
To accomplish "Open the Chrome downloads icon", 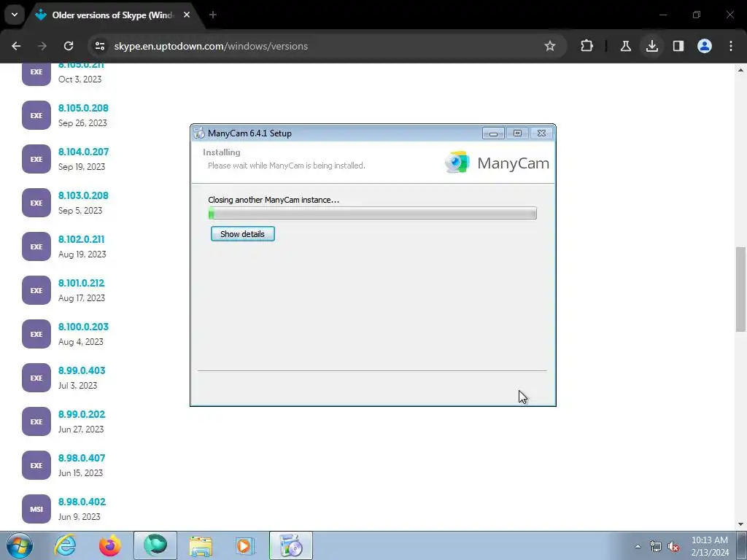I will (x=651, y=46).
